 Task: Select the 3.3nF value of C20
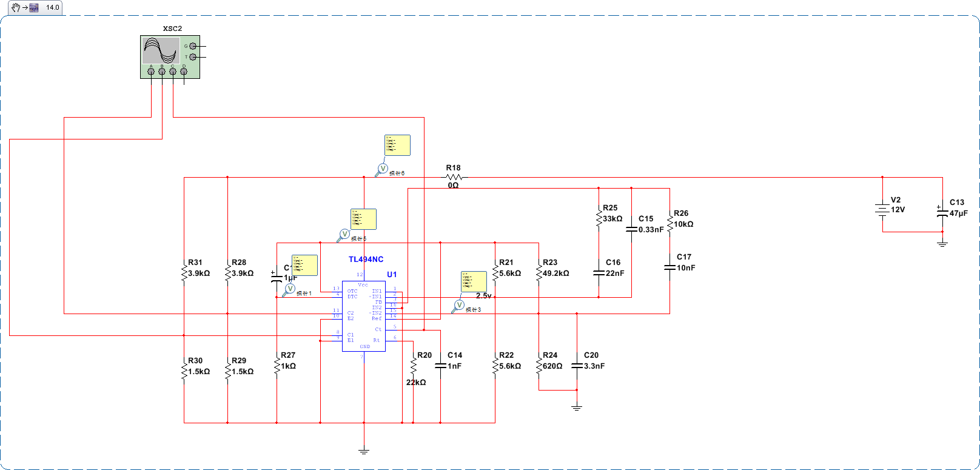[594, 366]
